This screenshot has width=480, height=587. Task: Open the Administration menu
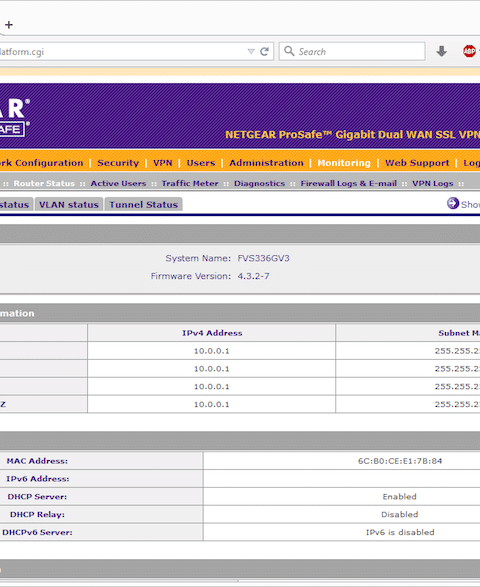[x=266, y=163]
